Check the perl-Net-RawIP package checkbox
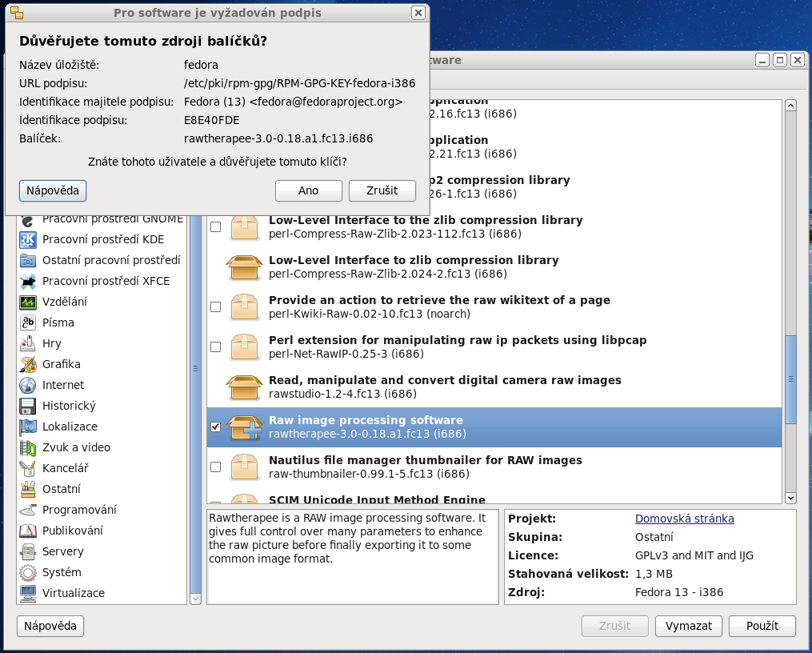 [x=216, y=347]
